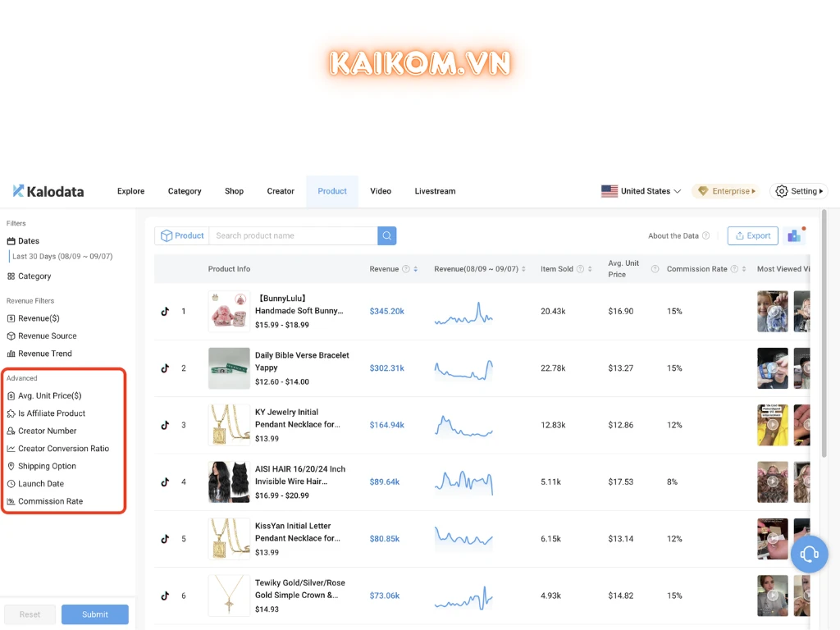Expand the Setting menu
The width and height of the screenshot is (840, 630).
pyautogui.click(x=798, y=191)
